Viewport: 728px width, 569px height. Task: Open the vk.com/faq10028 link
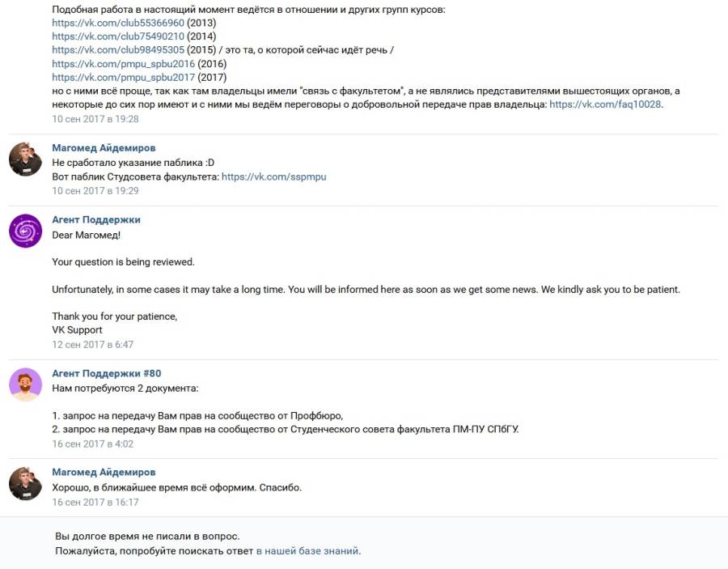click(605, 104)
